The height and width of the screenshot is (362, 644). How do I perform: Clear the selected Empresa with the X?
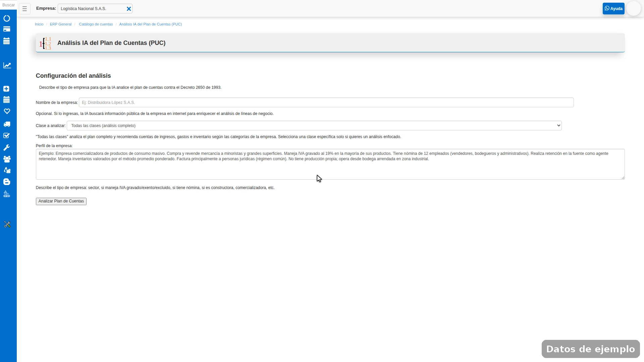click(x=129, y=9)
